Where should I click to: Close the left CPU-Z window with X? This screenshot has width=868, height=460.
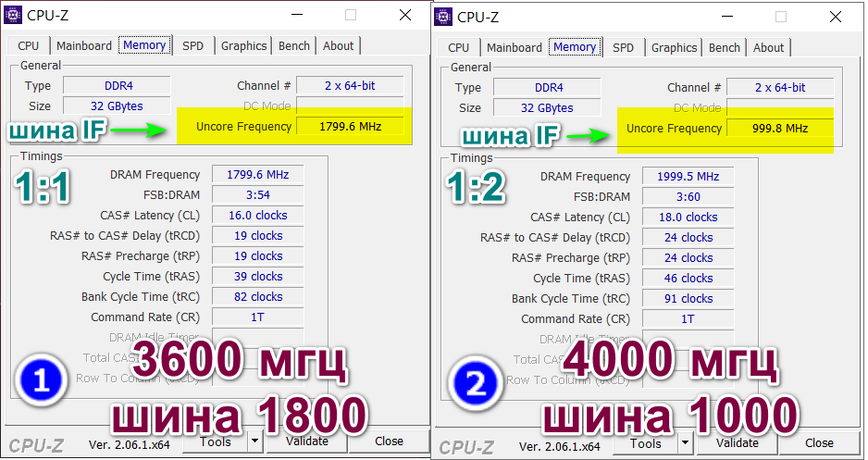405,15
